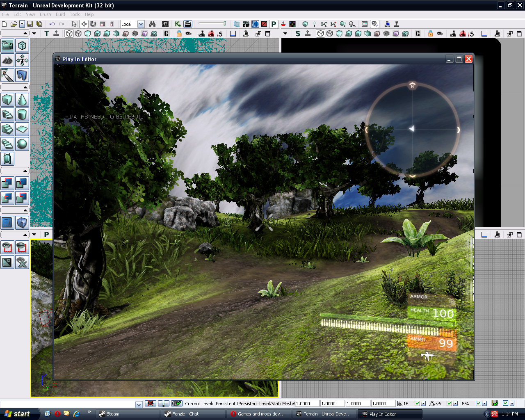Image resolution: width=525 pixels, height=420 pixels.
Task: Switch left viewport to Wireframe view mode
Action: tap(78, 34)
